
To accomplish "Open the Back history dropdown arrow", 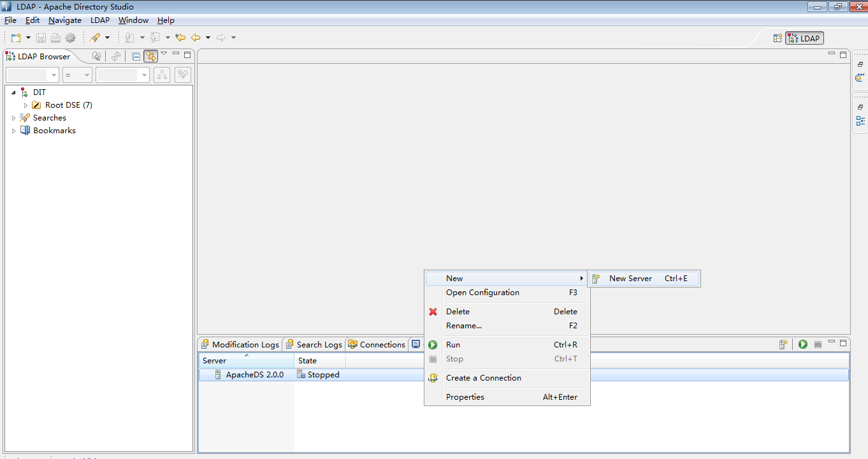I will tap(208, 38).
